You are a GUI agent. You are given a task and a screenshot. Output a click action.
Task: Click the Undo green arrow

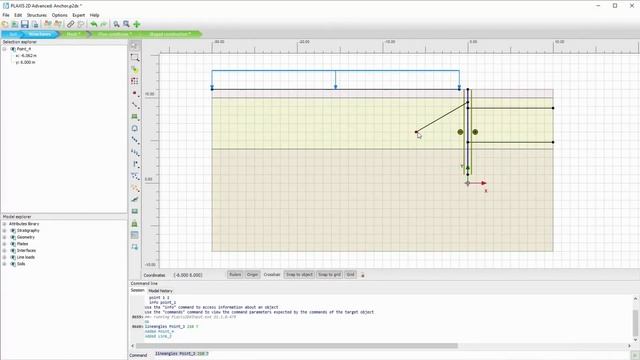coord(94,24)
